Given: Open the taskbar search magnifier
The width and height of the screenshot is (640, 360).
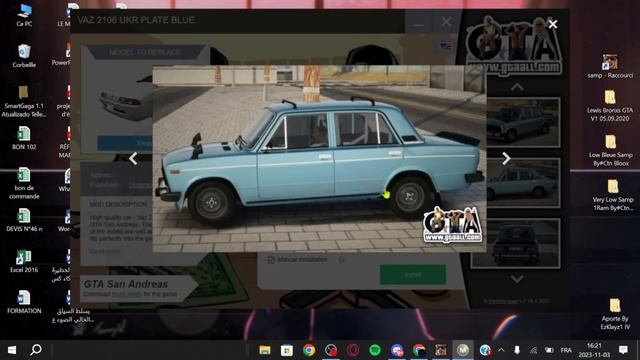Looking at the screenshot, I should (x=36, y=350).
